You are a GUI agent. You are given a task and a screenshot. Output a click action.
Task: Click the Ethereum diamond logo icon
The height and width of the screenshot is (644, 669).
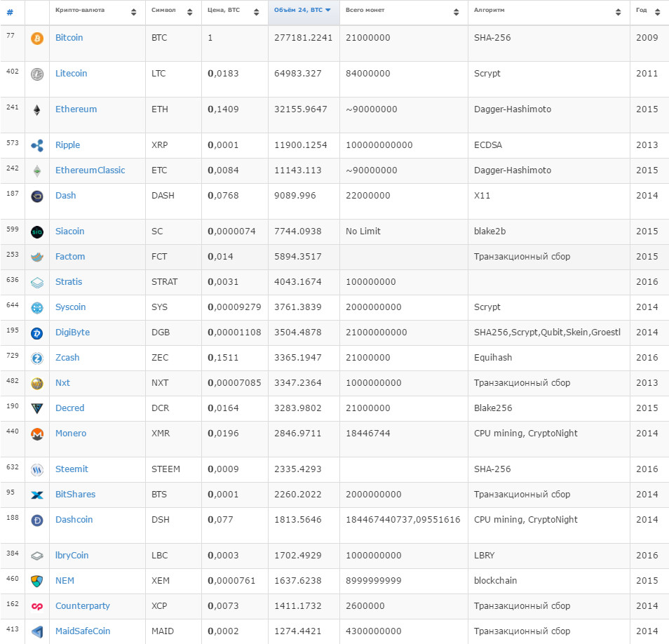[37, 111]
